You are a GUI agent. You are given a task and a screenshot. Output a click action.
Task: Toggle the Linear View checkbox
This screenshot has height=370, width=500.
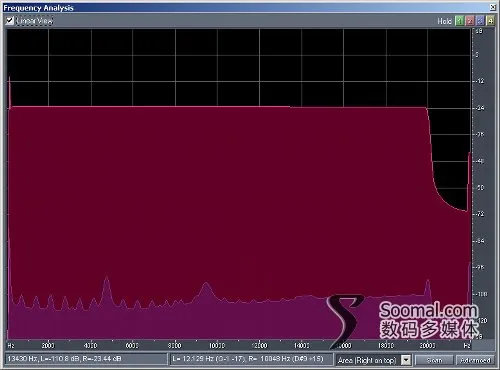point(10,21)
